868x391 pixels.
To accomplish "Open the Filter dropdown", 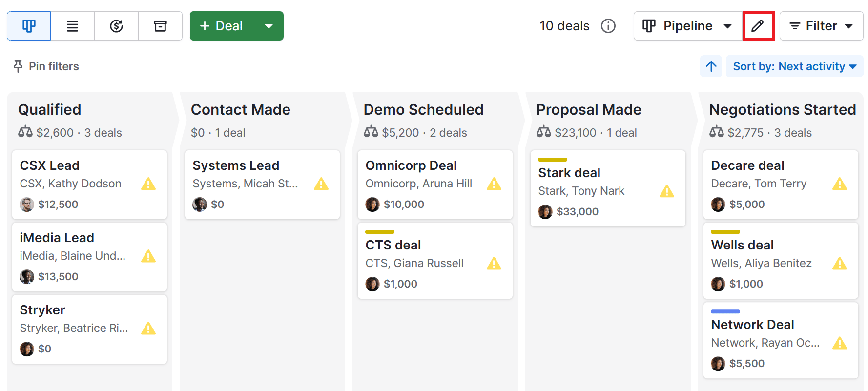I will tap(821, 26).
